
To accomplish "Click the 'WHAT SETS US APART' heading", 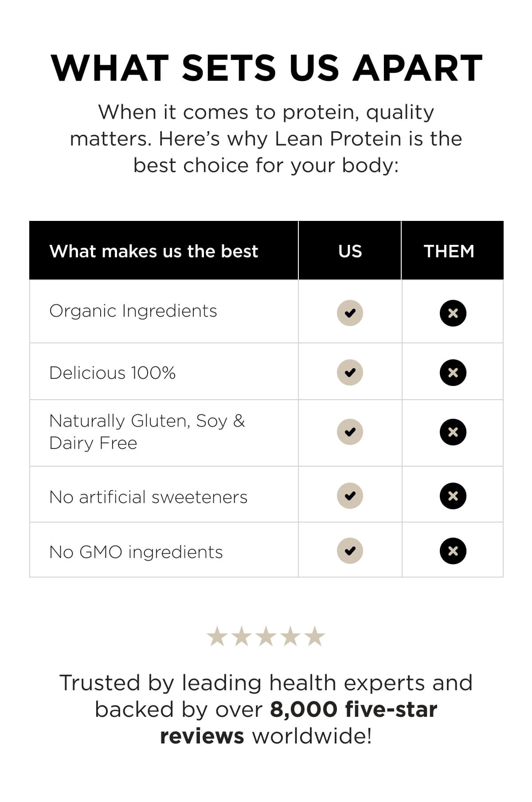I will [266, 68].
